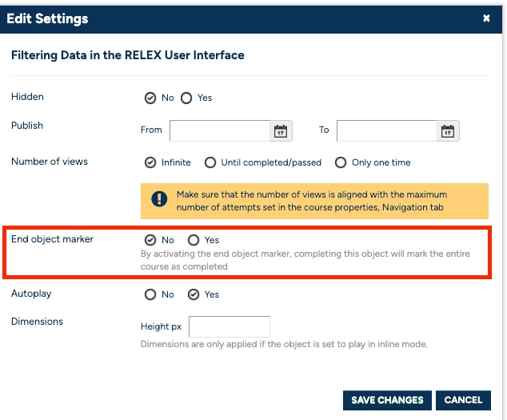Set Hidden to No
This screenshot has width=507, height=420.
point(150,98)
